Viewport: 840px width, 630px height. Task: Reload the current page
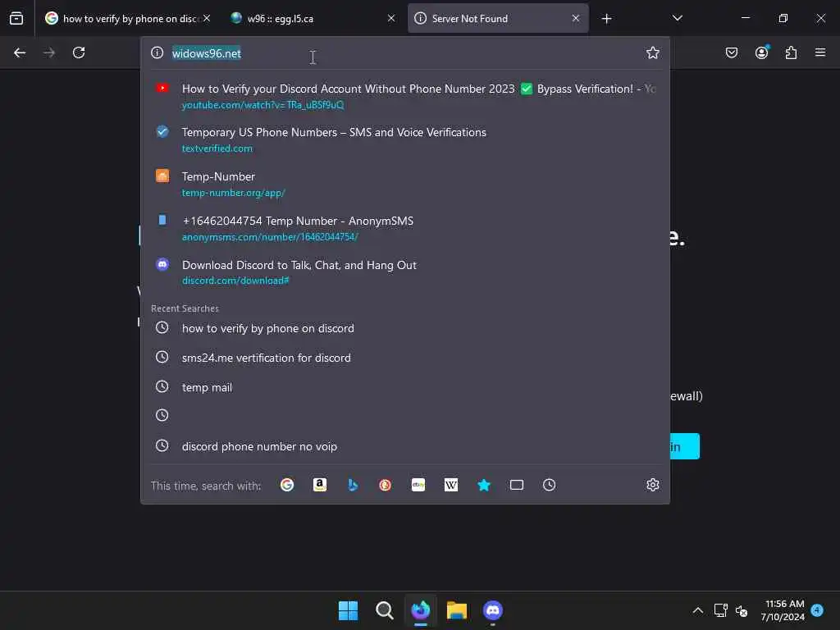coord(79,52)
